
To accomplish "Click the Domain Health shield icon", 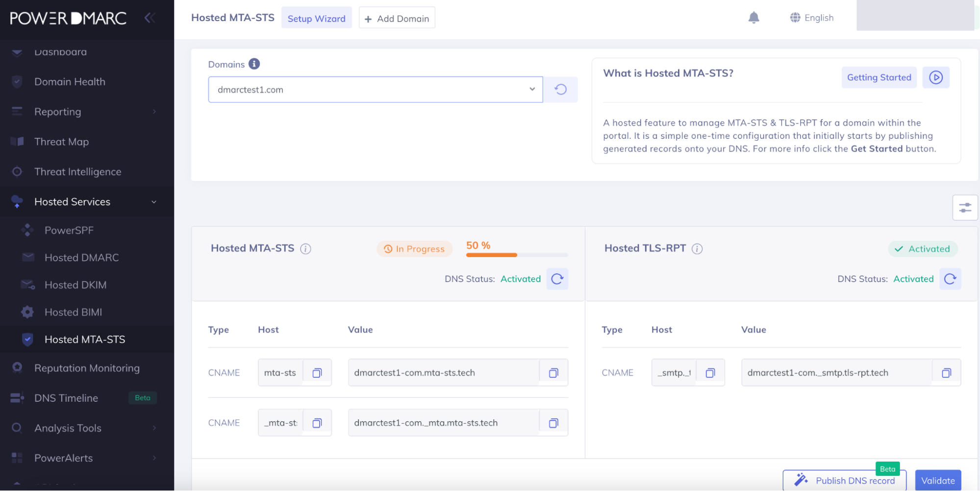I will point(17,81).
